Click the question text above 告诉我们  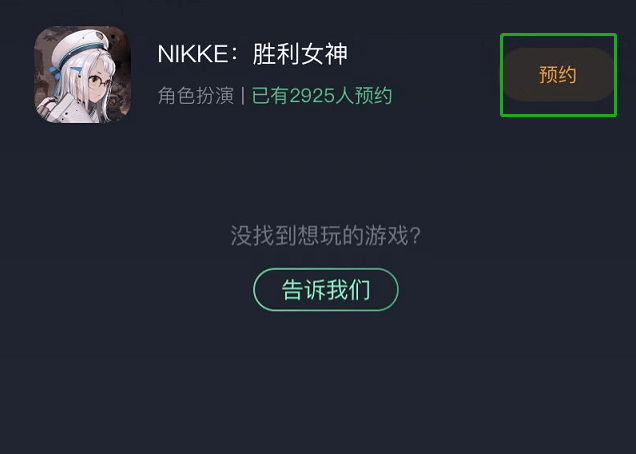click(x=326, y=235)
